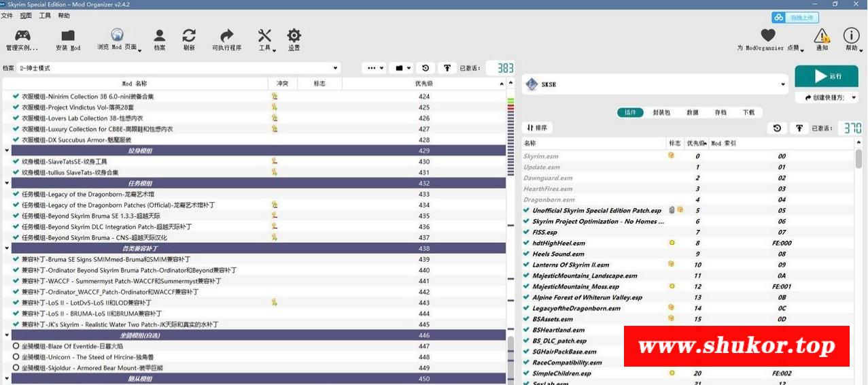The width and height of the screenshot is (868, 385).
Task: Sort mod list by 优先级 column header
Action: (x=423, y=84)
